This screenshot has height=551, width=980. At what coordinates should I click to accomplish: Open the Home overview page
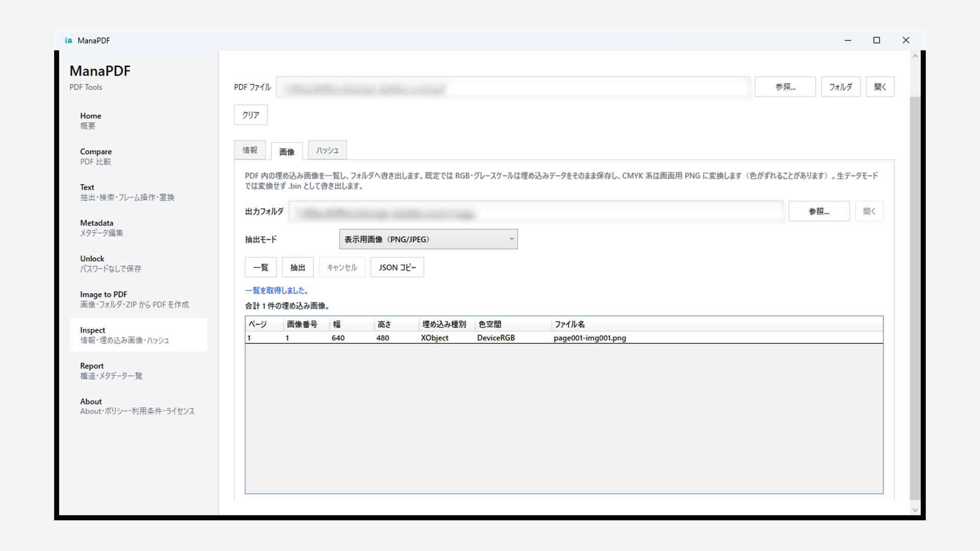[x=138, y=121]
